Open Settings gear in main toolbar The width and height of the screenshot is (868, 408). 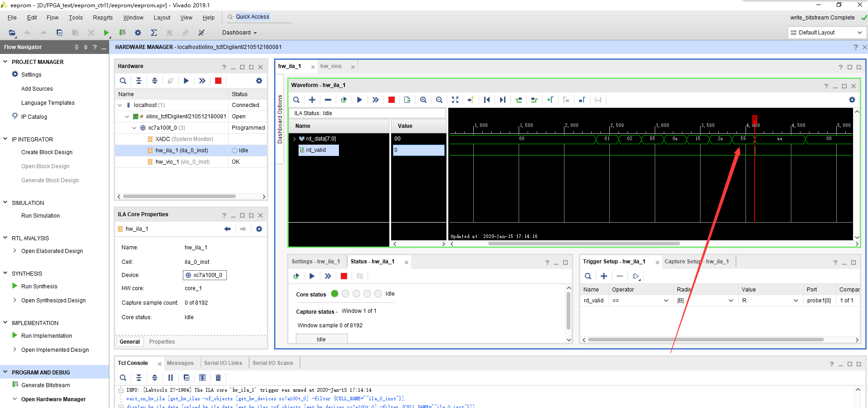click(138, 33)
